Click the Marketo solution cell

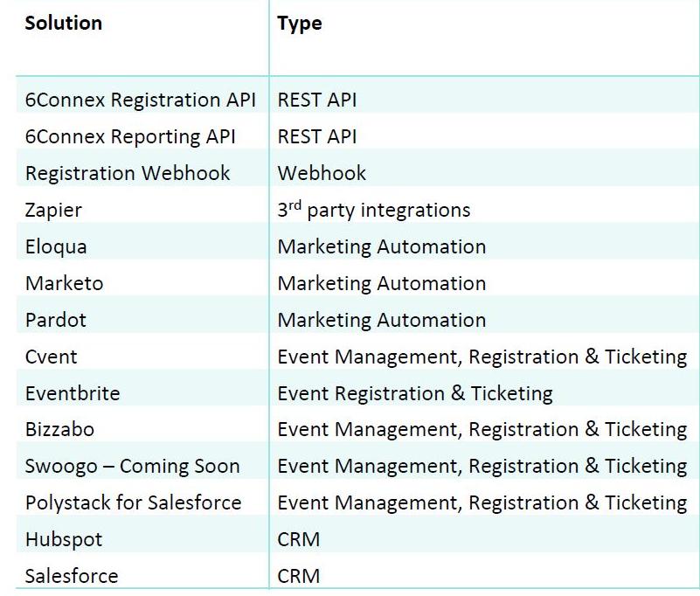tap(64, 283)
